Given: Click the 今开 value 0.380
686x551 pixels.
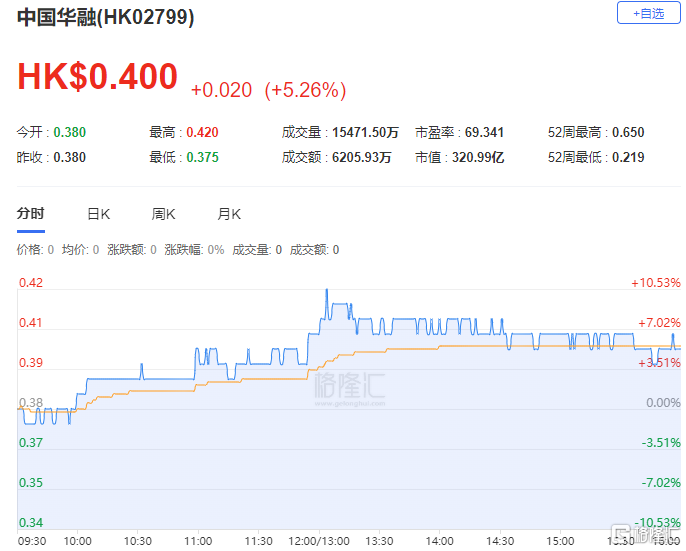Looking at the screenshot, I should click(x=70, y=132).
